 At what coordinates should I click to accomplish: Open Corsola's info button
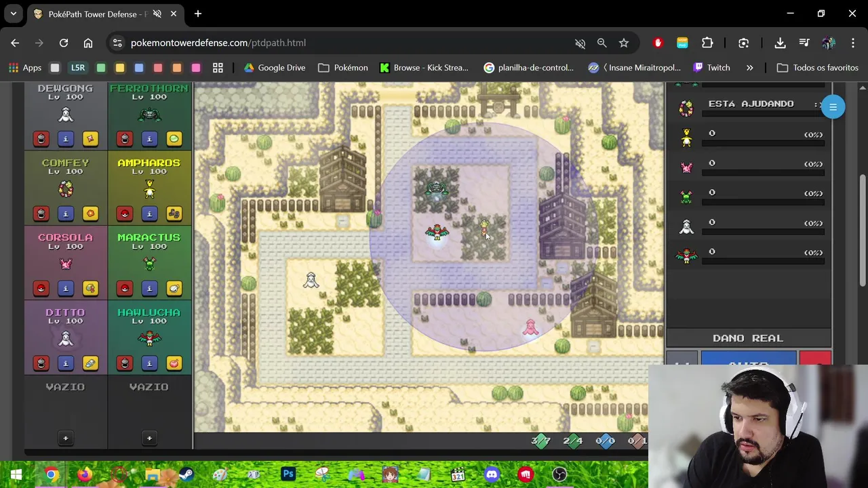point(66,289)
